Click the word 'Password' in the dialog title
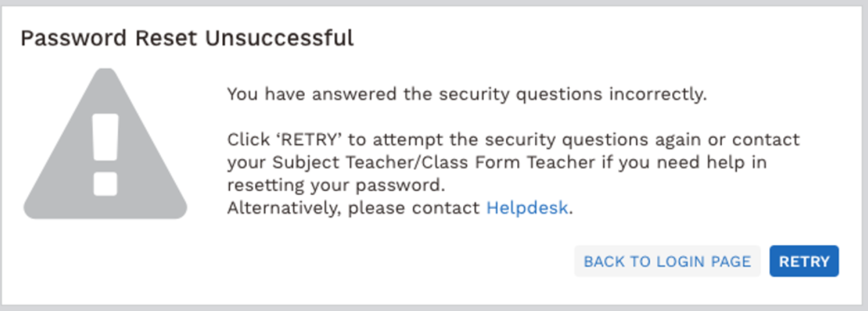Viewport: 868px width, 311px height. pyautogui.click(x=66, y=39)
